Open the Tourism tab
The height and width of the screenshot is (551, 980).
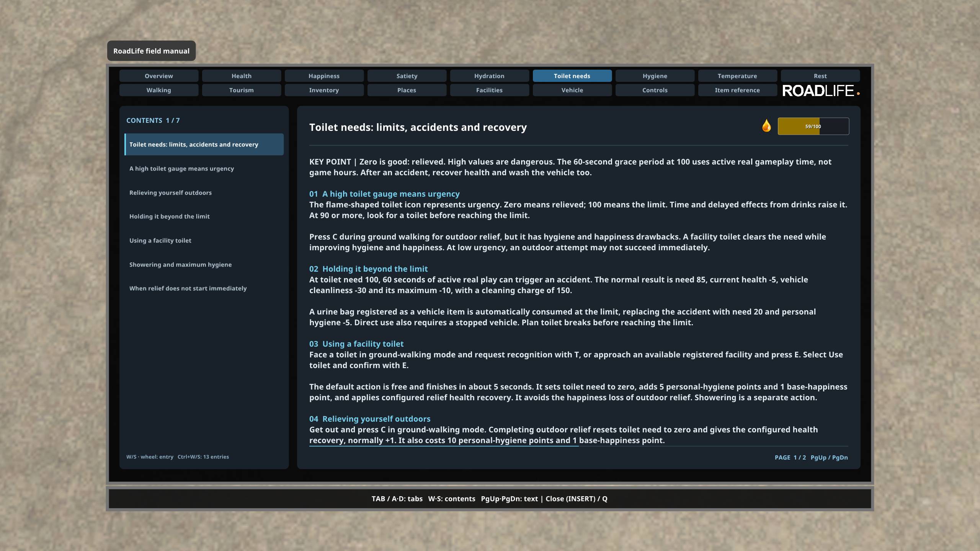242,90
